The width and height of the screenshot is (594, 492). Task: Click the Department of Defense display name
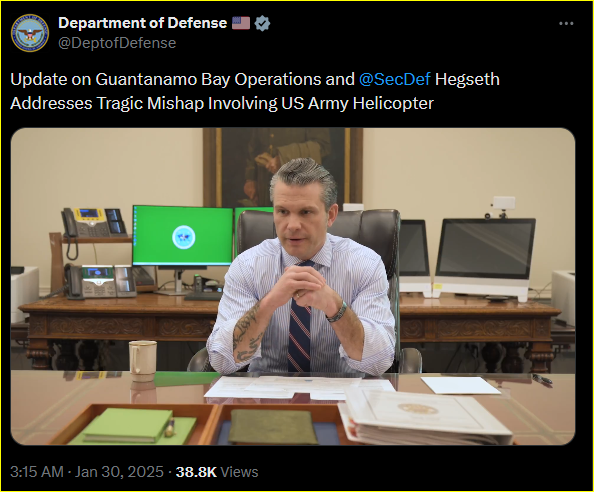coord(142,23)
